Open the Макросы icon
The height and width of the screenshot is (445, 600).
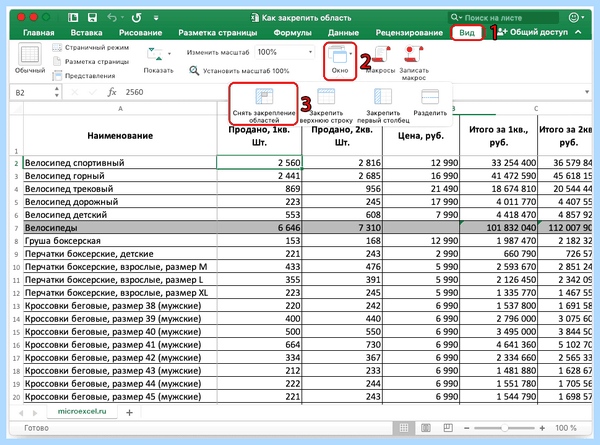point(380,59)
